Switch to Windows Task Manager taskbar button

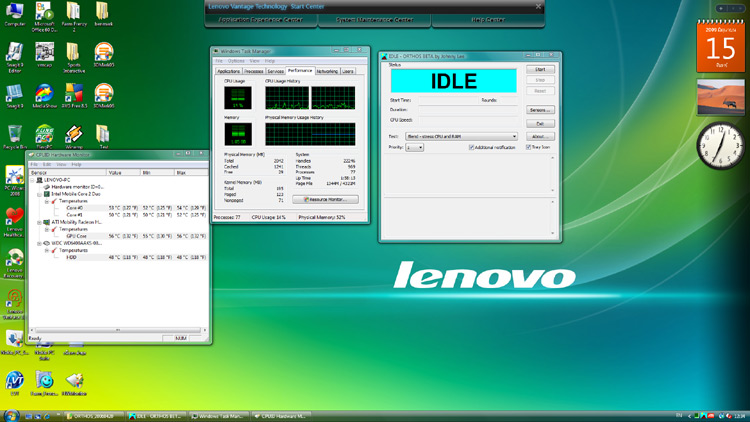point(219,416)
